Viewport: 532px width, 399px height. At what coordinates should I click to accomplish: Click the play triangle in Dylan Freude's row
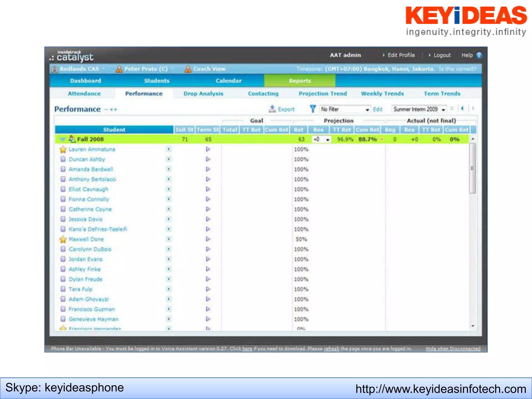point(208,279)
